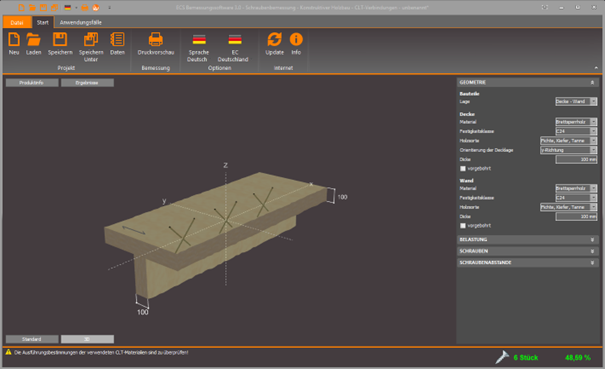Screen dimensions: 605x369
Task: Show the Produktinfo view
Action: pos(32,83)
